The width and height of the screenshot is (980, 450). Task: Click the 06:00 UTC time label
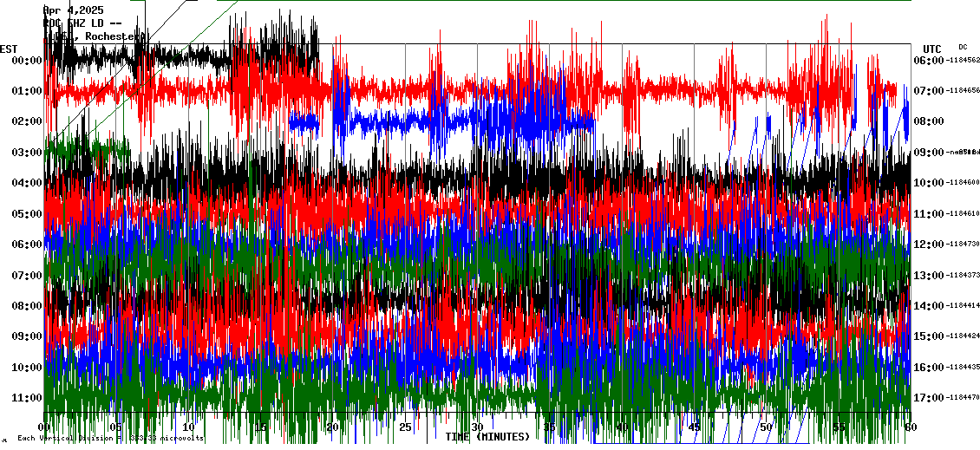929,61
